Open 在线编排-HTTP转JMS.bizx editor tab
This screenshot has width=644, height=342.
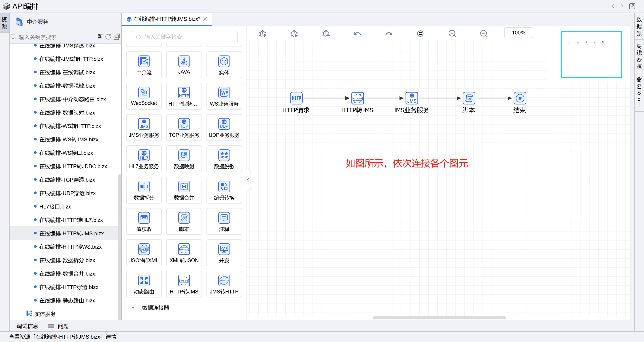point(166,19)
